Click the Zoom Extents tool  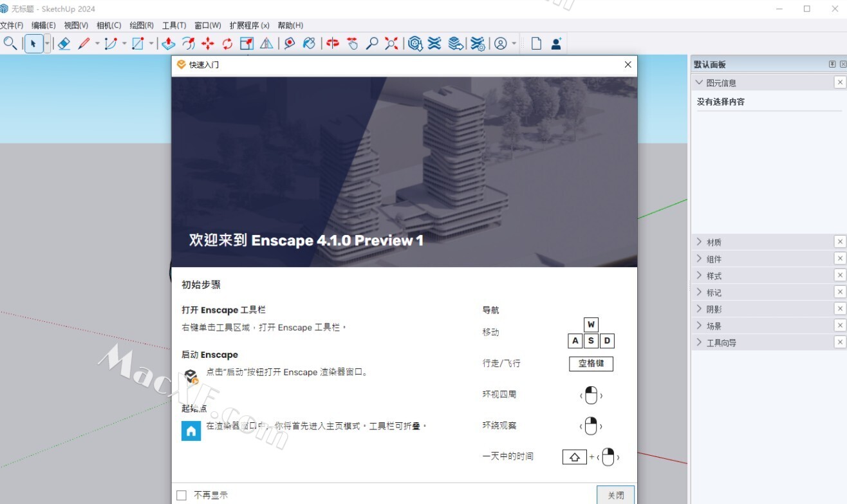coord(391,43)
